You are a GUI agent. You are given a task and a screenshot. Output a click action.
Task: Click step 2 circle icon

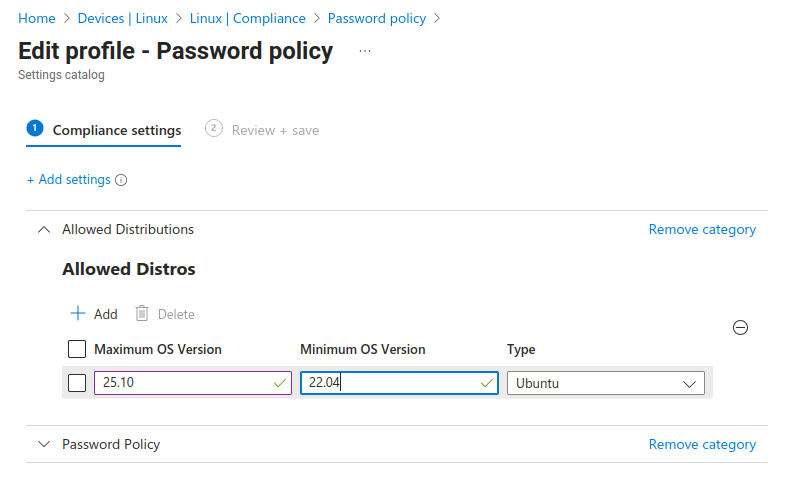213,128
